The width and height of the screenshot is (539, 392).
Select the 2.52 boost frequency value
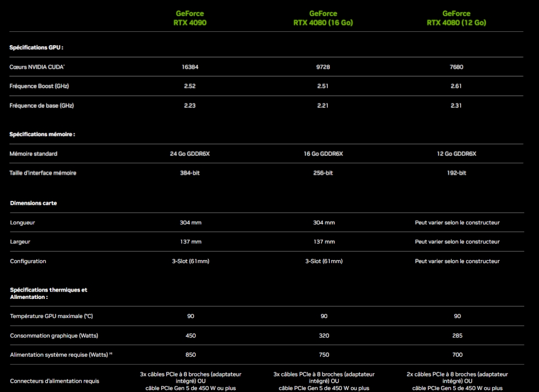[x=190, y=86]
